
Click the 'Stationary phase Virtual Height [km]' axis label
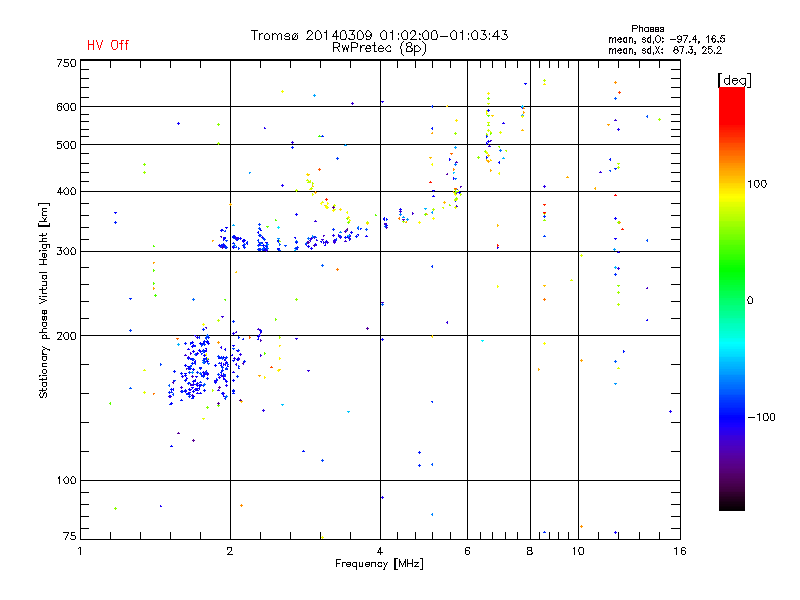44,300
